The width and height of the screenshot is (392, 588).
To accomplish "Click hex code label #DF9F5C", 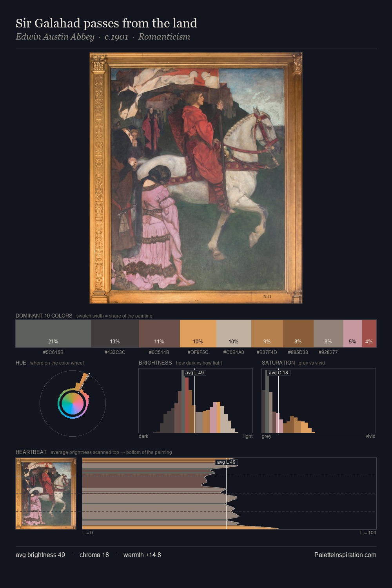I will (x=198, y=352).
